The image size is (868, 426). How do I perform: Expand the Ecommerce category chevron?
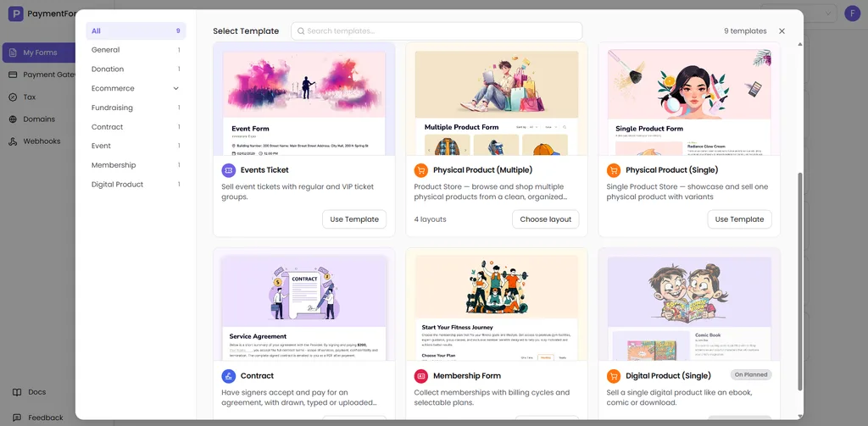(x=176, y=89)
